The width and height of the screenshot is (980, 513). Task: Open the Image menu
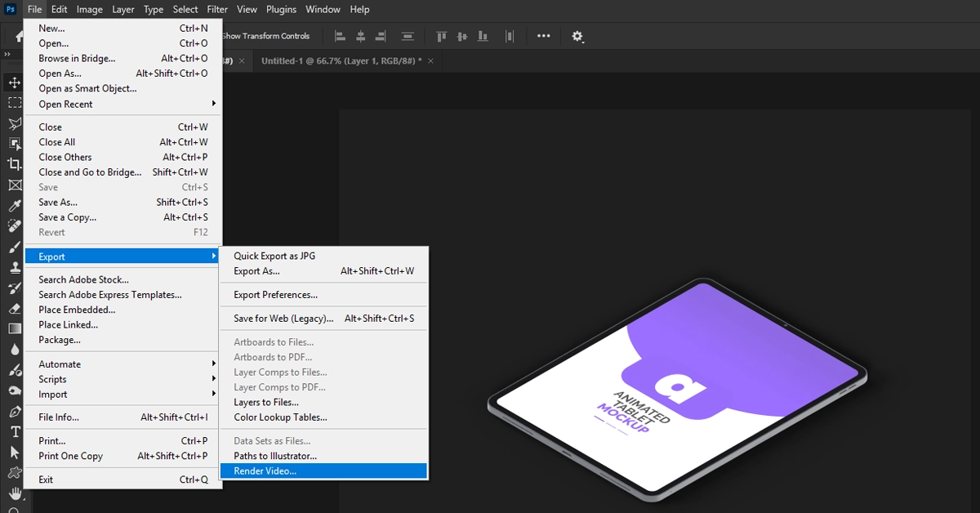[x=90, y=10]
